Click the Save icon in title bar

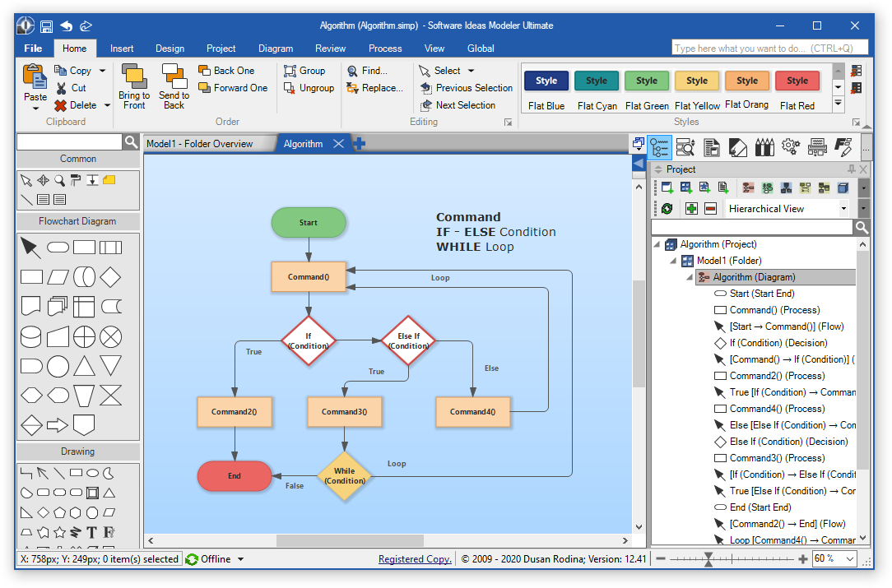point(47,26)
